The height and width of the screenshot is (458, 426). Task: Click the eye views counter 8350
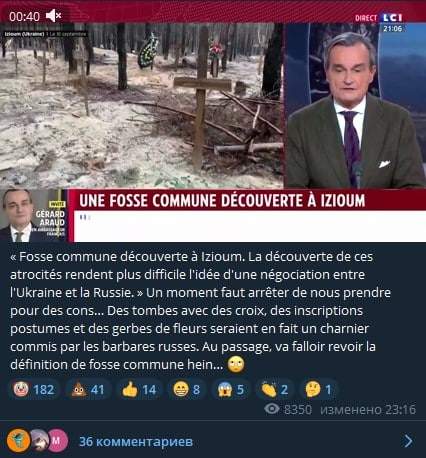[x=288, y=409]
